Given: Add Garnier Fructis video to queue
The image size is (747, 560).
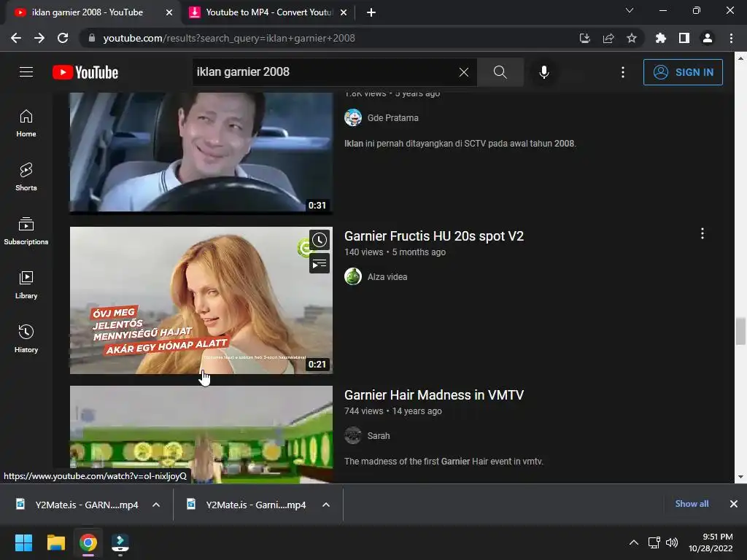Looking at the screenshot, I should [320, 263].
